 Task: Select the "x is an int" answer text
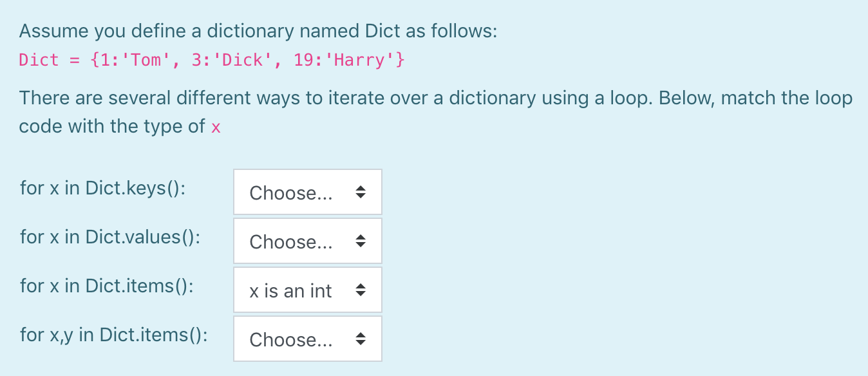tap(290, 290)
